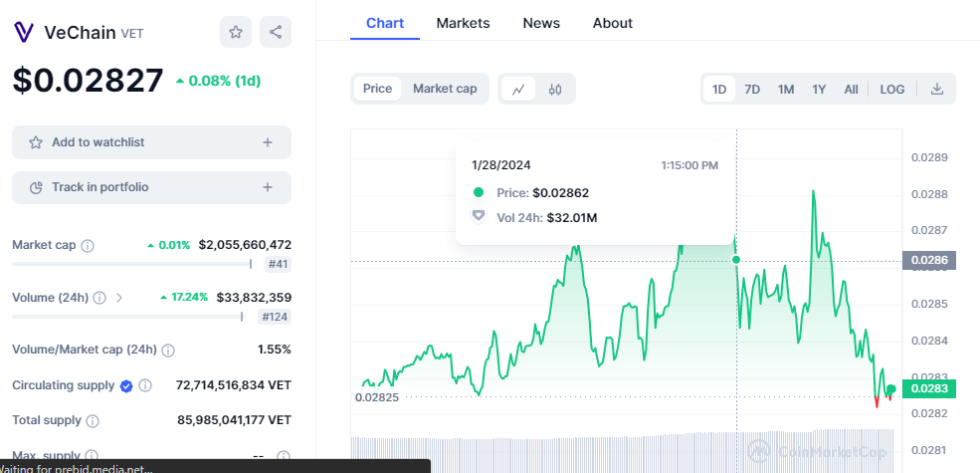Switch to the line chart view icon
Image resolution: width=980 pixels, height=473 pixels.
pos(518,90)
